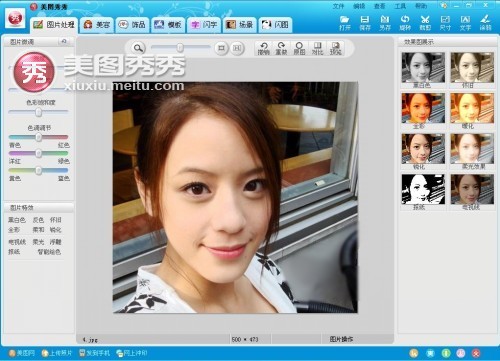Click the skin/theme icon near window controls

(x=443, y=6)
